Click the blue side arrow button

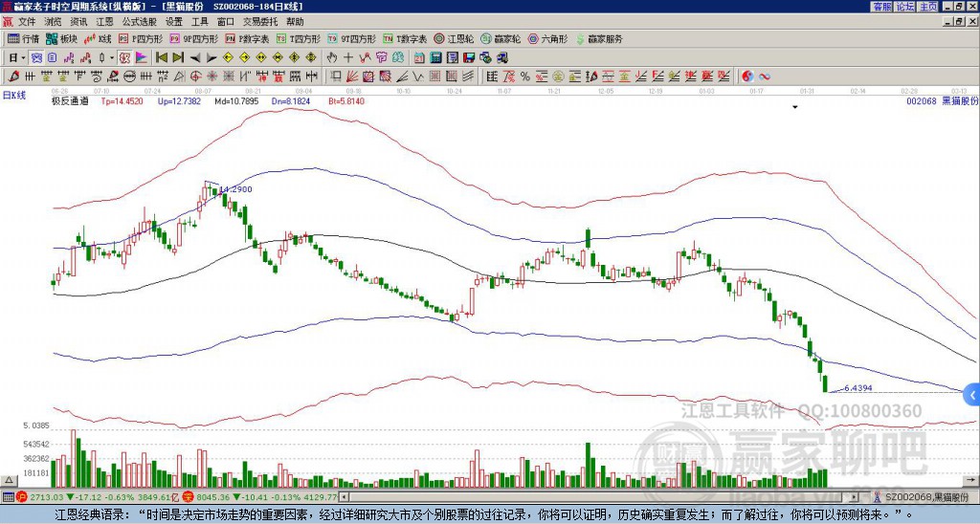(x=971, y=394)
